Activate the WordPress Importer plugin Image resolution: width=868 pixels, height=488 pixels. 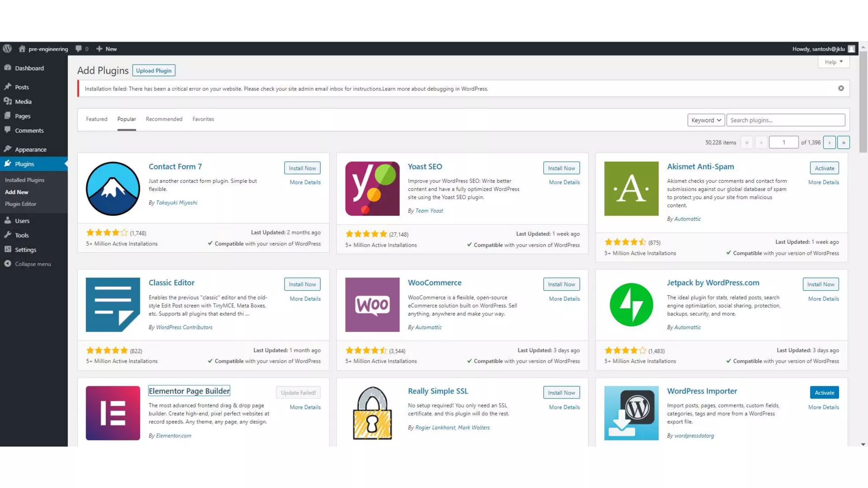(824, 393)
